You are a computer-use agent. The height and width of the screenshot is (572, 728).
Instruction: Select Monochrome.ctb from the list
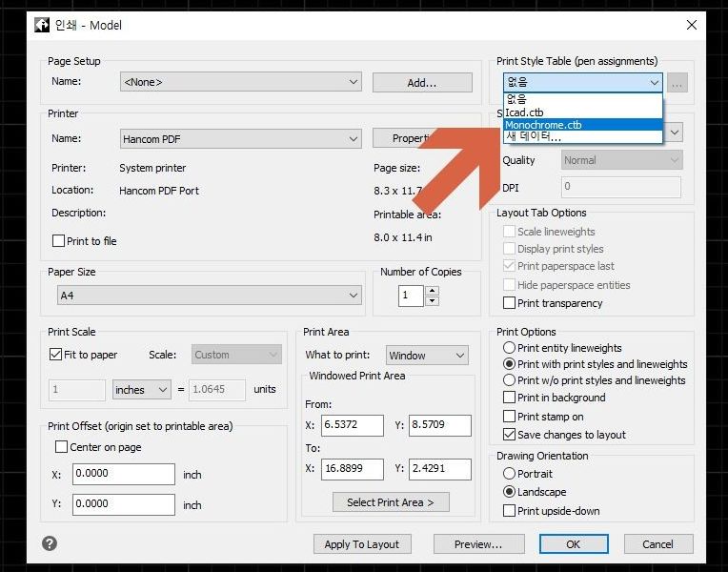click(x=582, y=125)
